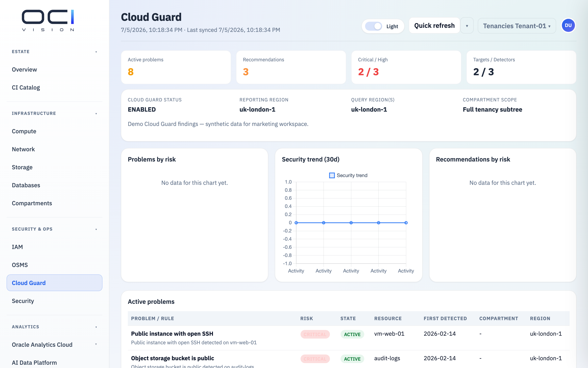588x368 pixels.
Task: Sort by the State column header
Action: 348,318
